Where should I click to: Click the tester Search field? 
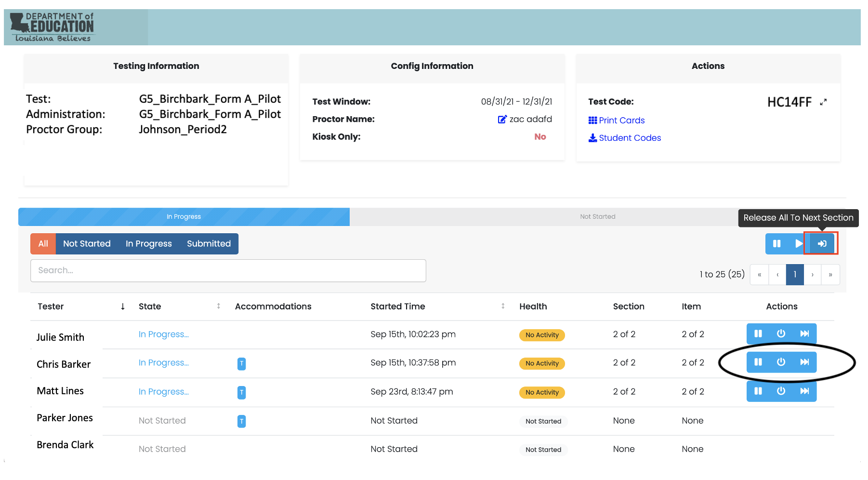[x=228, y=270]
